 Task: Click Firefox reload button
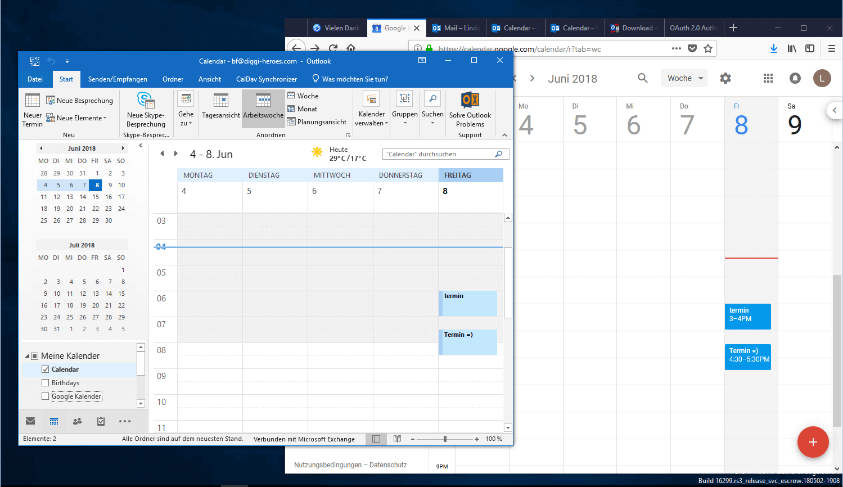coord(333,48)
